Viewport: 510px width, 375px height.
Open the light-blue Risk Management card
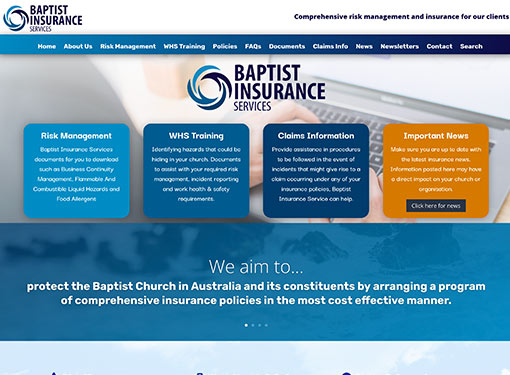pos(76,171)
